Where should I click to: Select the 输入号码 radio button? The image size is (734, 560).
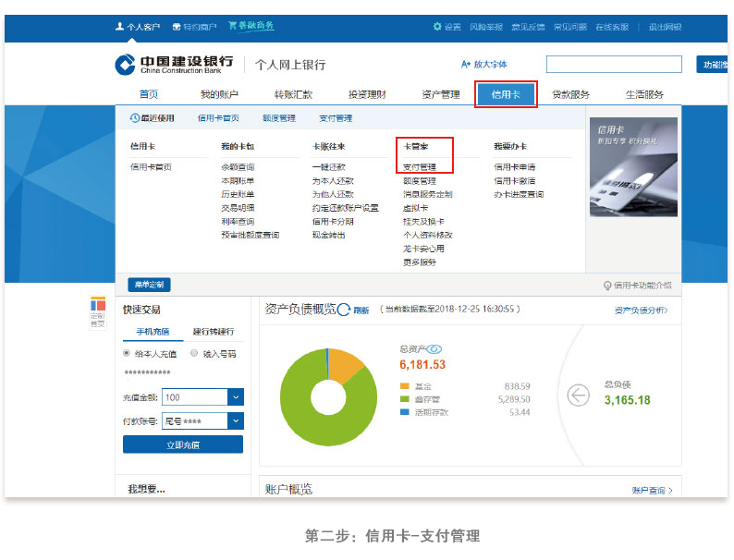pyautogui.click(x=193, y=353)
